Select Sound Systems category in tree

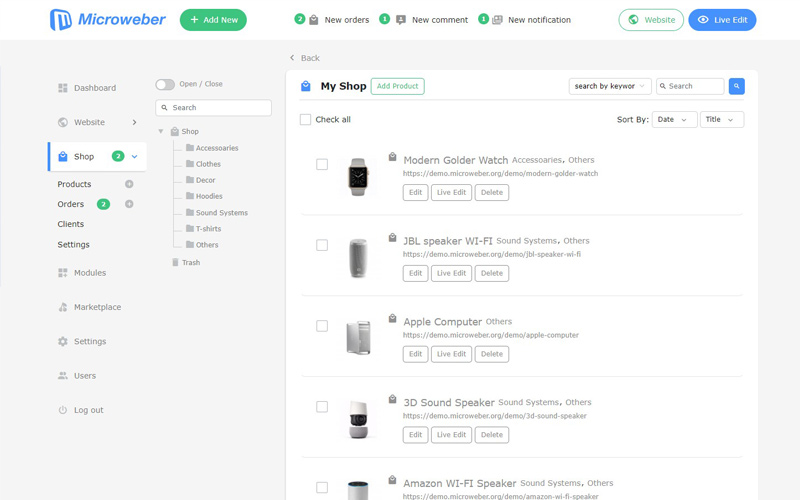[x=221, y=212]
